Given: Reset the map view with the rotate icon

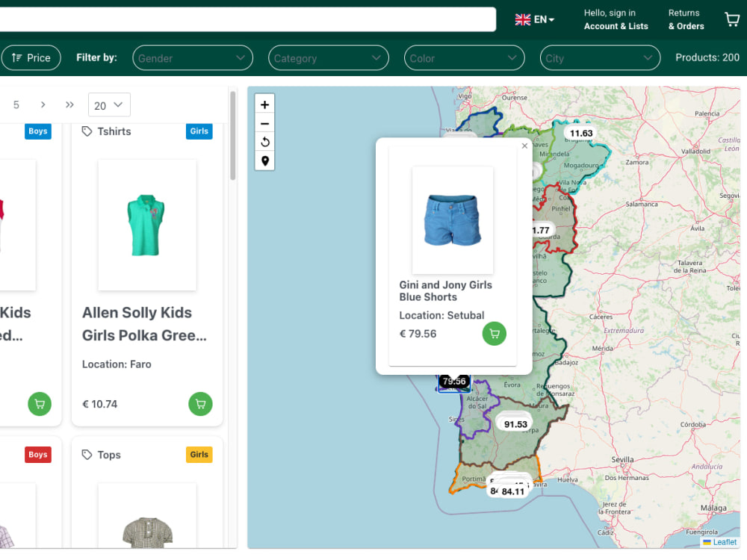Looking at the screenshot, I should 265,142.
